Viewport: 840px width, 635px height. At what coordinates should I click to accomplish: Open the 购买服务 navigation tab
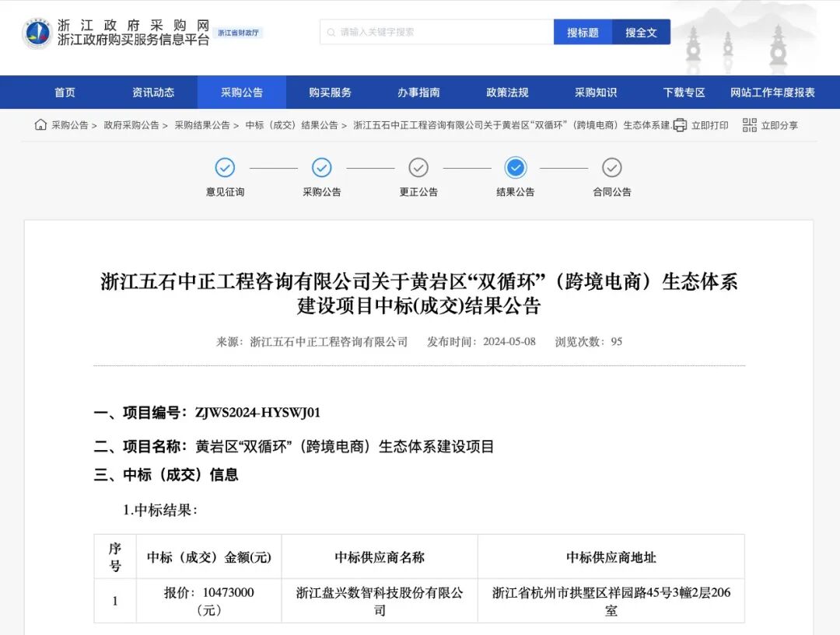click(x=330, y=92)
